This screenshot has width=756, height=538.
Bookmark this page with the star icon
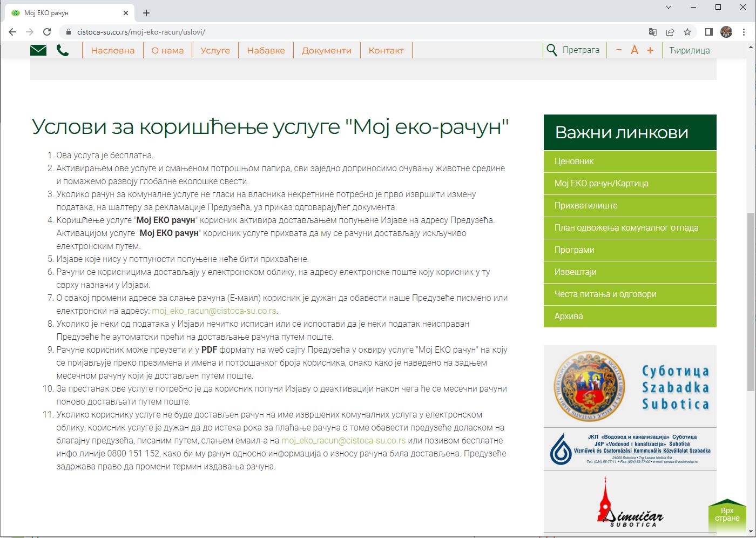pyautogui.click(x=687, y=32)
